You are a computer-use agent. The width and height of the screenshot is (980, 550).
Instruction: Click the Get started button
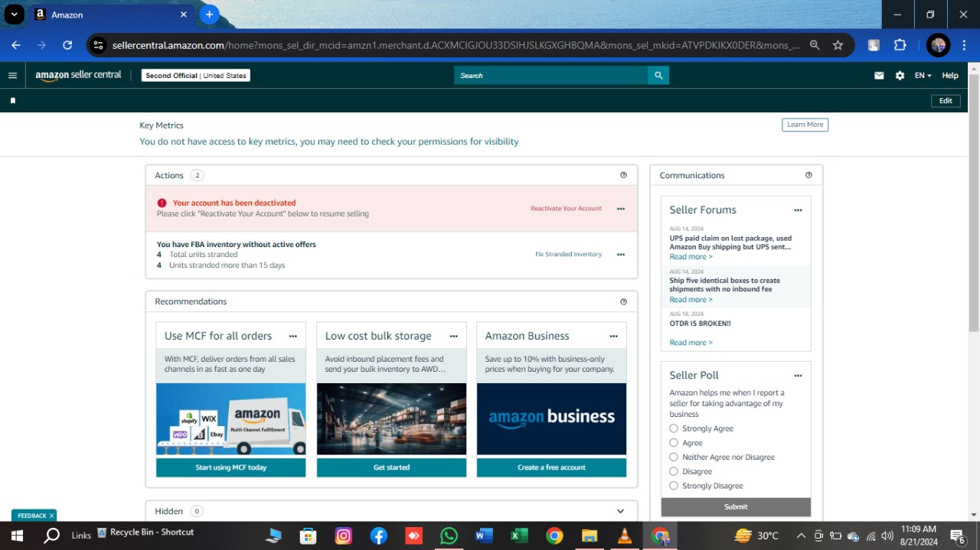pyautogui.click(x=391, y=467)
